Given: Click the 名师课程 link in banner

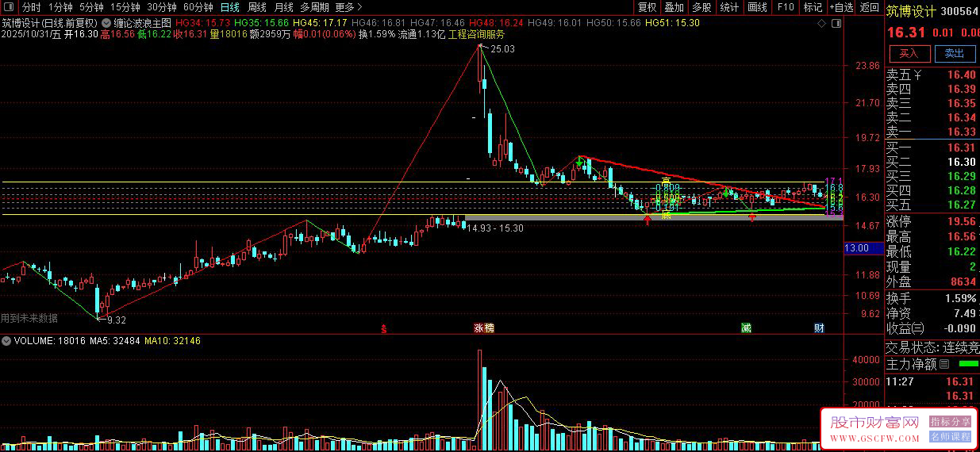Looking at the screenshot, I should (951, 436).
